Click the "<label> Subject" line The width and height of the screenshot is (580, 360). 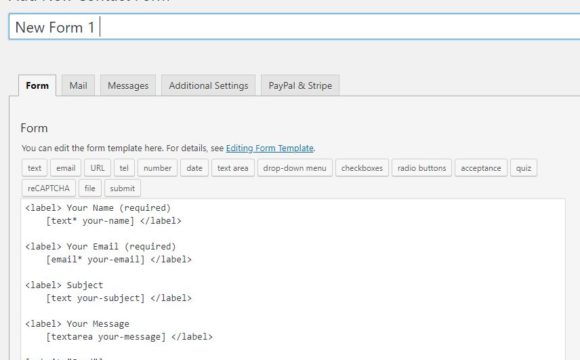coord(64,285)
